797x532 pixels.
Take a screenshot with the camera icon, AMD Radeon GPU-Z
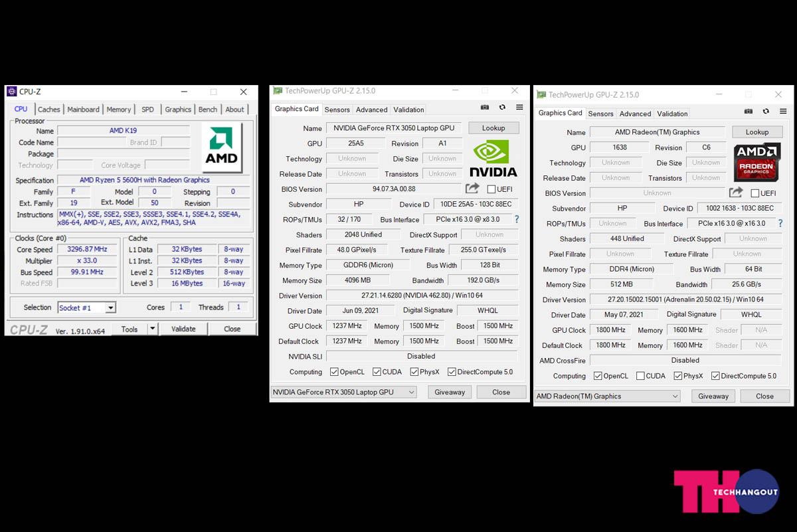(x=749, y=112)
